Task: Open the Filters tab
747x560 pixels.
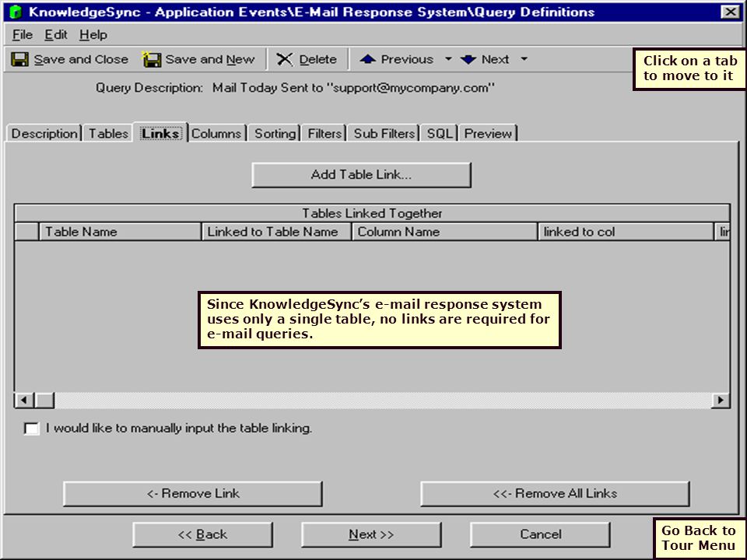Action: point(324,133)
